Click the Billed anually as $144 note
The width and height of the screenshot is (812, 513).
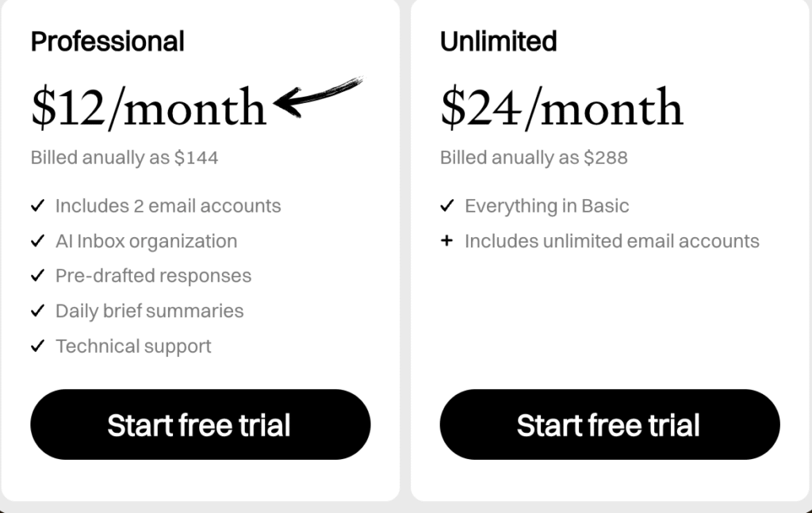click(124, 158)
